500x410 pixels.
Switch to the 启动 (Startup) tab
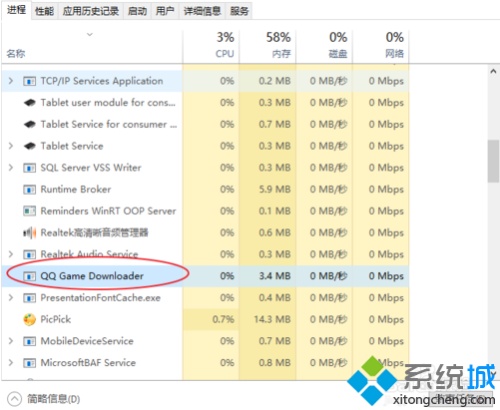137,11
